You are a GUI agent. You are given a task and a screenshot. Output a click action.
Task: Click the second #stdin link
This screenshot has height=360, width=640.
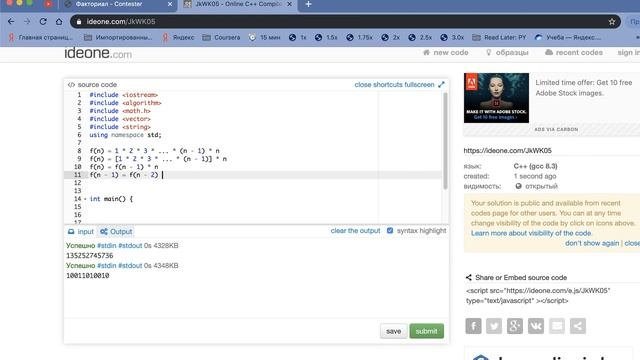pos(107,266)
